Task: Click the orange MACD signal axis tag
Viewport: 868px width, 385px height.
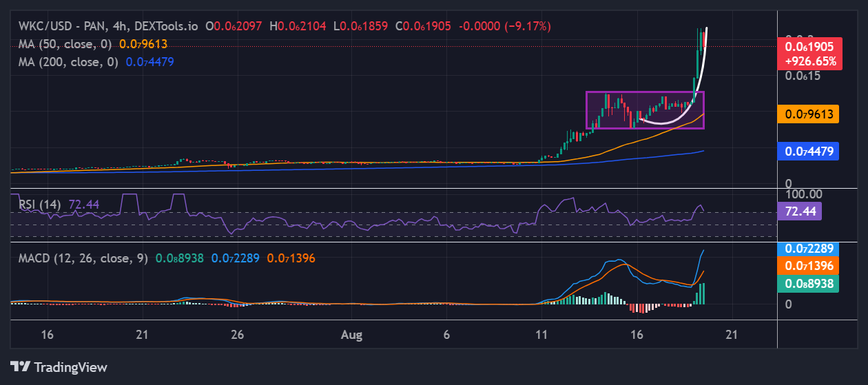Action: coord(808,266)
